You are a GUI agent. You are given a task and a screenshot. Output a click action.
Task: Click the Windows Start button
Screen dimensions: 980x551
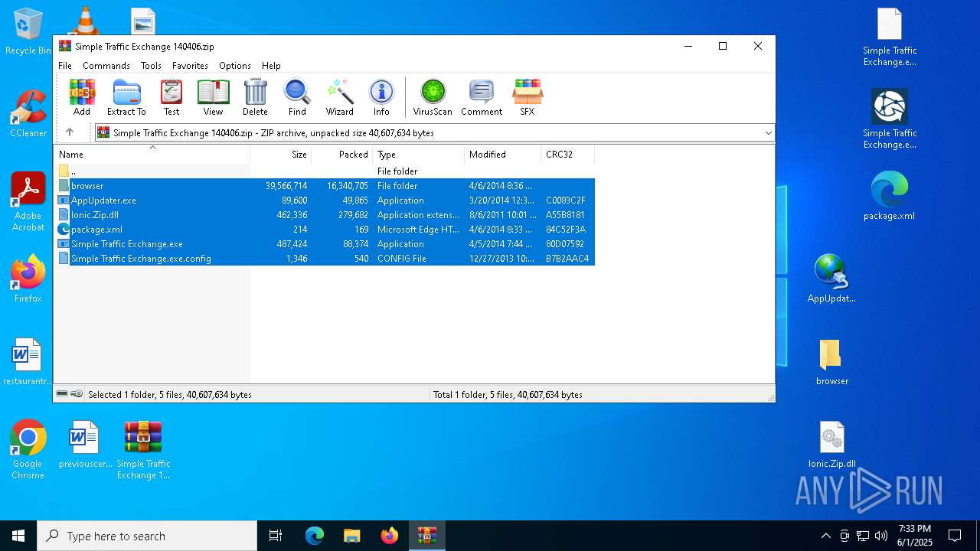pos(18,536)
